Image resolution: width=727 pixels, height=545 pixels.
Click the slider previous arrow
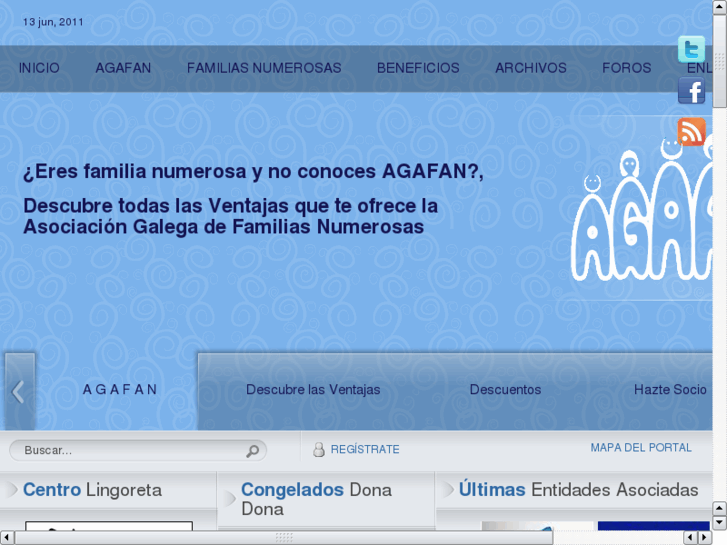19,391
